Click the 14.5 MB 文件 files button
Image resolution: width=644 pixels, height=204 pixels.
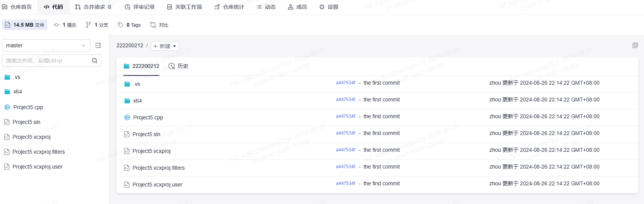[x=25, y=25]
